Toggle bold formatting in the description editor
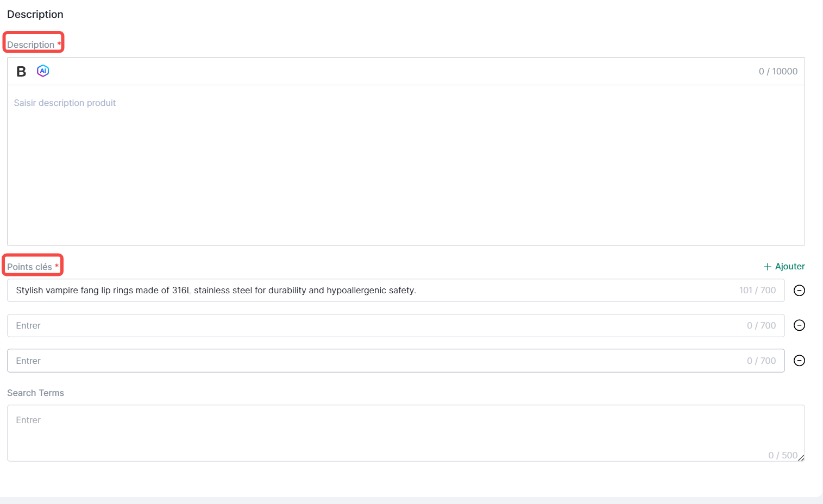 pos(21,72)
